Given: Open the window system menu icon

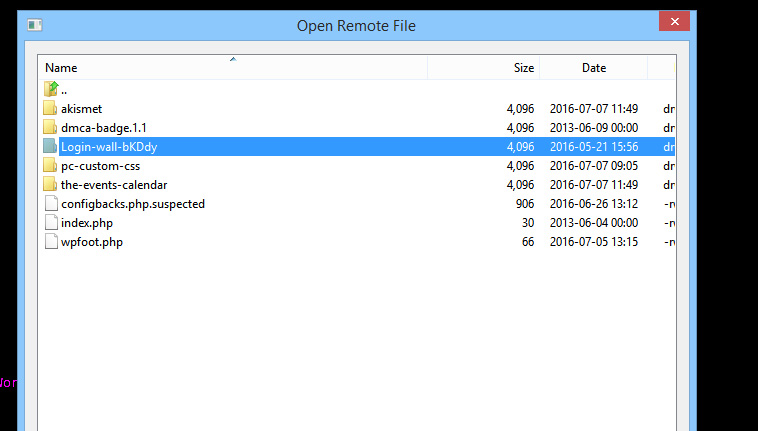Looking at the screenshot, I should tap(34, 25).
